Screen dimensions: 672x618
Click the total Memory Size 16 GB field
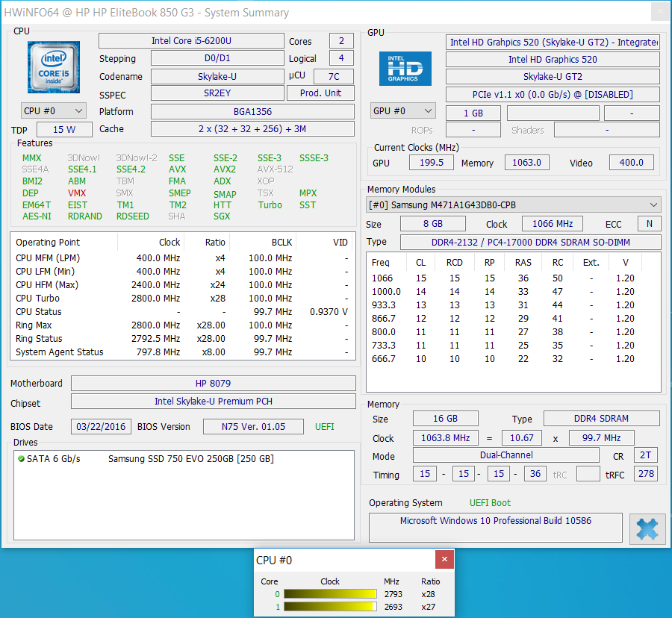(445, 419)
